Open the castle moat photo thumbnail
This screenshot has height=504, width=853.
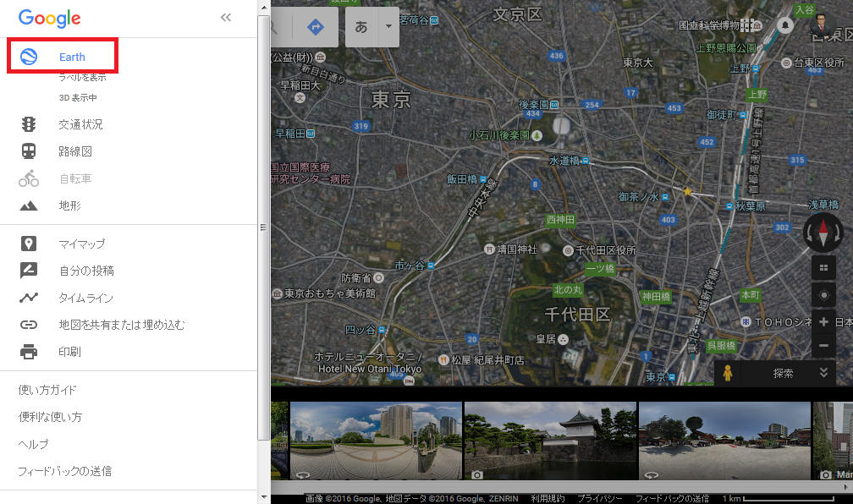click(551, 441)
